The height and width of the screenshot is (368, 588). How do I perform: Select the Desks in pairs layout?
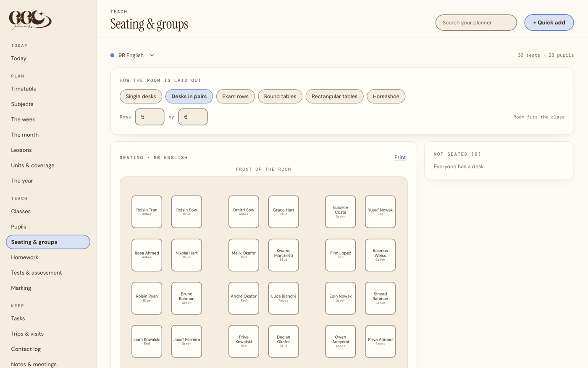(189, 96)
